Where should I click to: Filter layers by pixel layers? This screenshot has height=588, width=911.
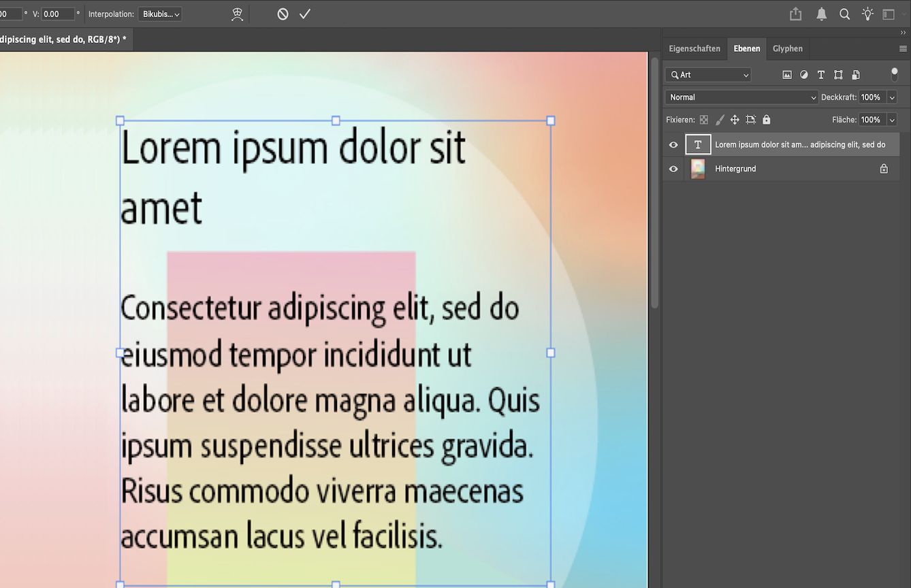[x=786, y=74]
